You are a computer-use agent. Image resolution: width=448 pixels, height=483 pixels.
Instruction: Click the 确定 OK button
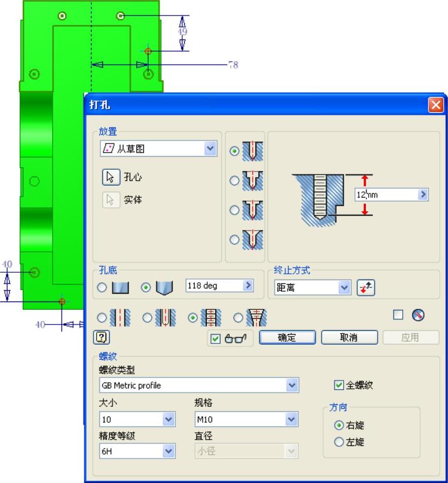point(288,338)
